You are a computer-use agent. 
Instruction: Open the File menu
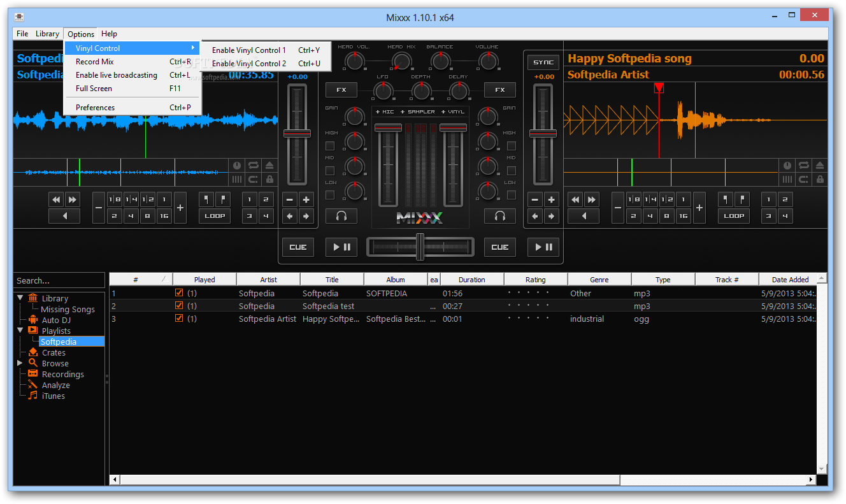pos(22,34)
